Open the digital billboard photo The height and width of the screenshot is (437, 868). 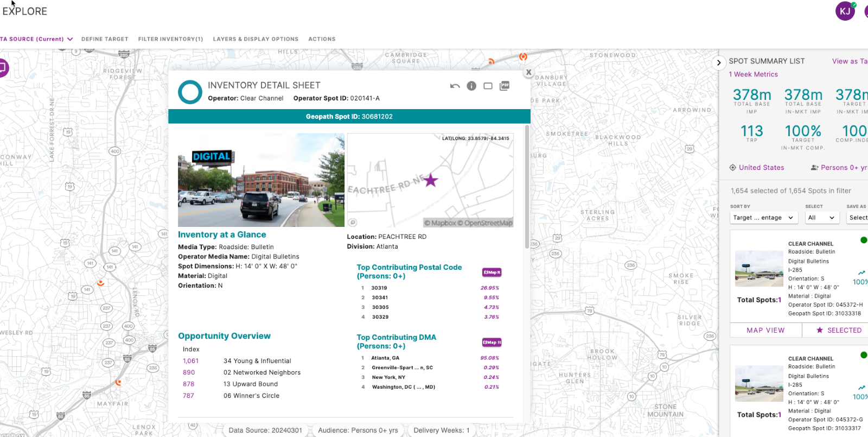(x=261, y=180)
